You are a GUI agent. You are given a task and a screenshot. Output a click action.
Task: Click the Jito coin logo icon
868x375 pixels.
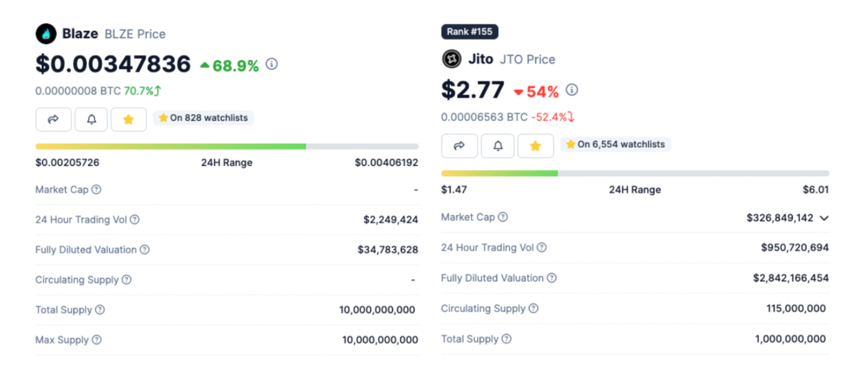tap(452, 59)
